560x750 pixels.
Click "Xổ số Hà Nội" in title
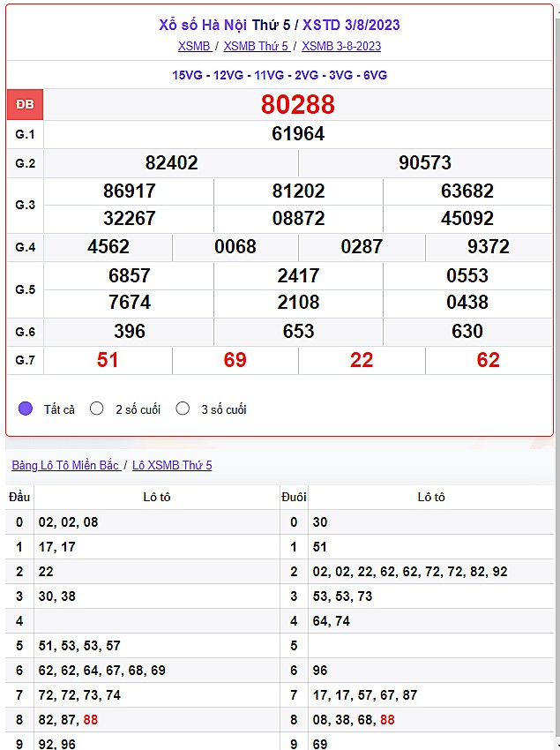[x=205, y=25]
